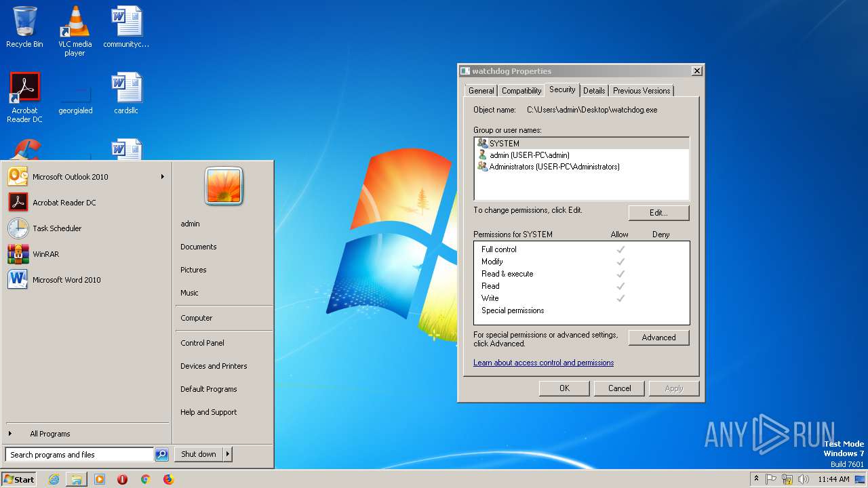
Task: Open Documents from Start menu
Action: pyautogui.click(x=199, y=247)
